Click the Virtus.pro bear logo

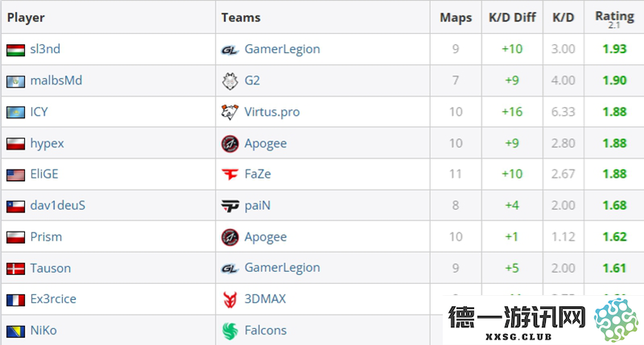229,112
